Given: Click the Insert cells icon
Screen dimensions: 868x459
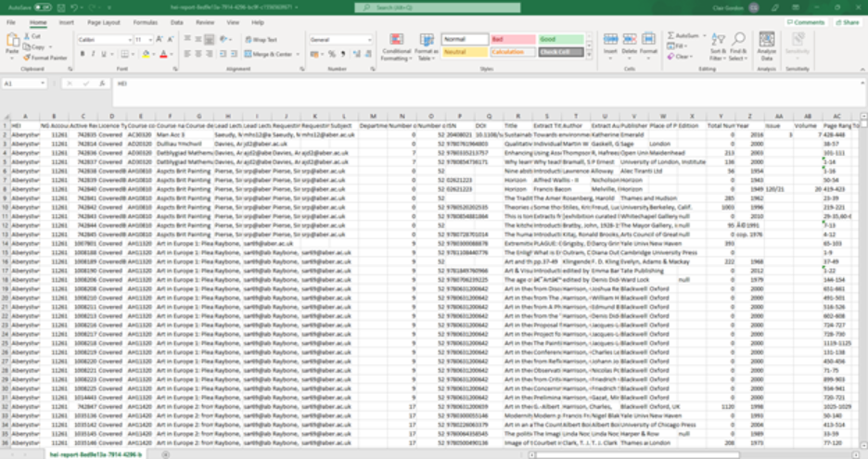Looking at the screenshot, I should (x=610, y=39).
